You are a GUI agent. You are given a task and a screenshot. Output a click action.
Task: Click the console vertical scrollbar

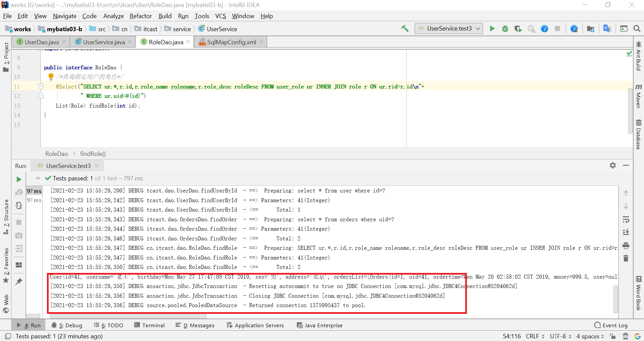pyautogui.click(x=615, y=298)
